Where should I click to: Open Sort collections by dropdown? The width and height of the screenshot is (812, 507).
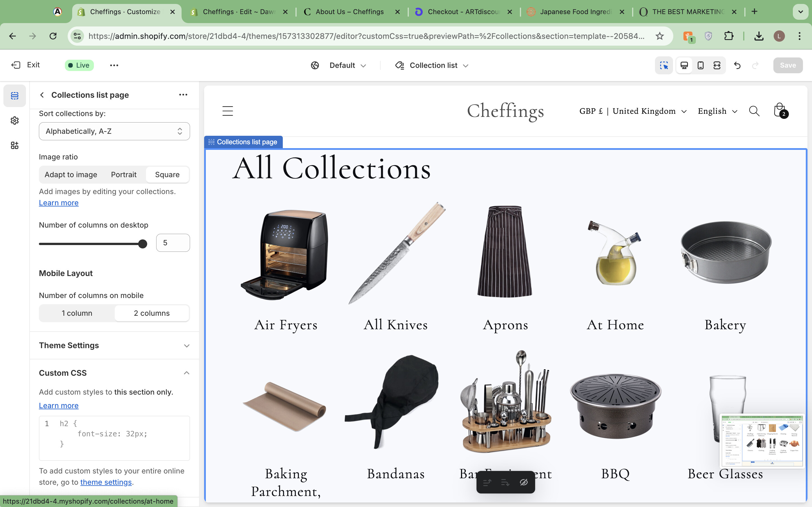coord(114,131)
